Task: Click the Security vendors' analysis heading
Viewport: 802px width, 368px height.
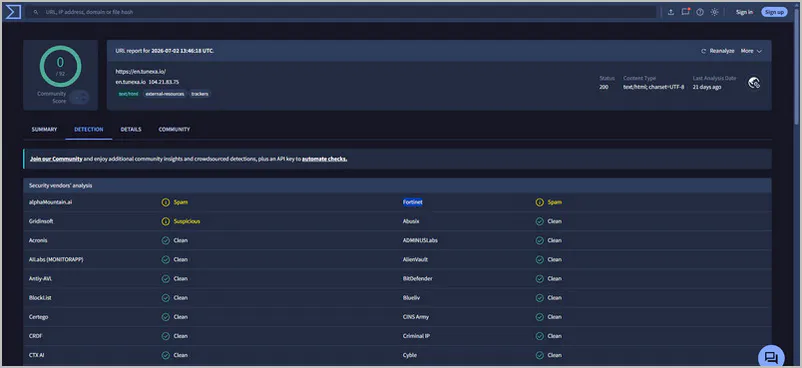Action: pos(60,185)
